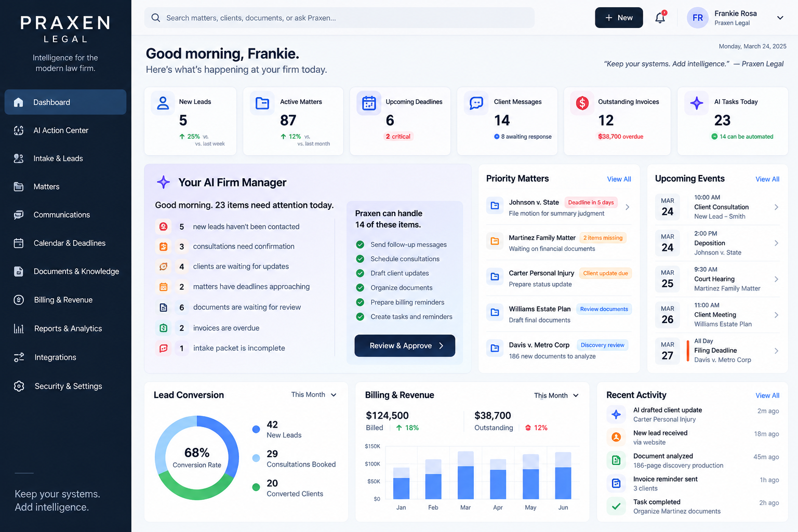Toggle the Organize documents check

coord(360,288)
